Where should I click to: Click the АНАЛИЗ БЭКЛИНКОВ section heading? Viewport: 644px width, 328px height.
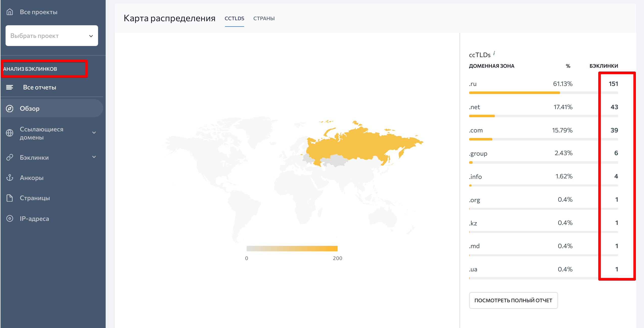pos(30,69)
